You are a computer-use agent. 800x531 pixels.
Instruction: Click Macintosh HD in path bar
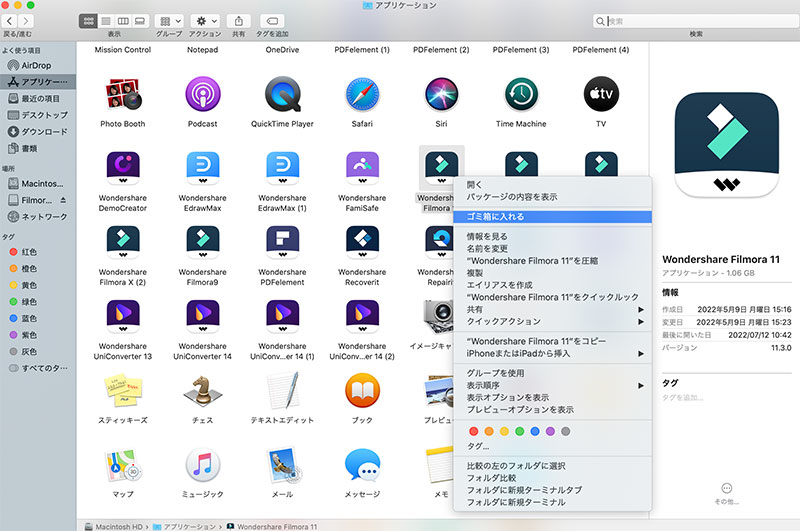point(114,526)
